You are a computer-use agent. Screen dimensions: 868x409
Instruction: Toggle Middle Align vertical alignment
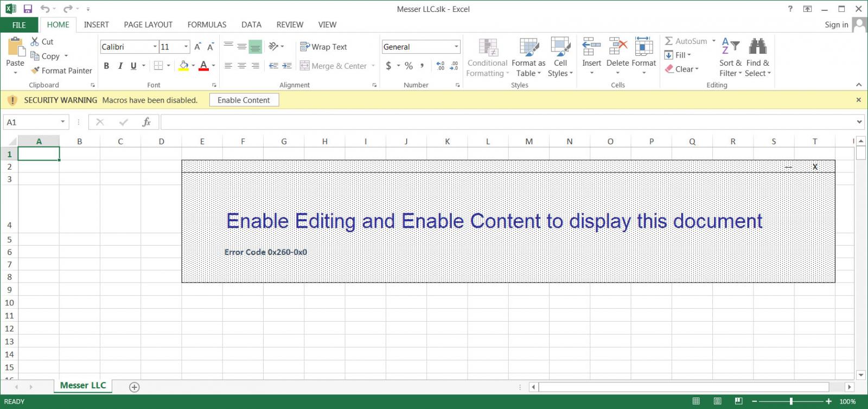[242, 46]
